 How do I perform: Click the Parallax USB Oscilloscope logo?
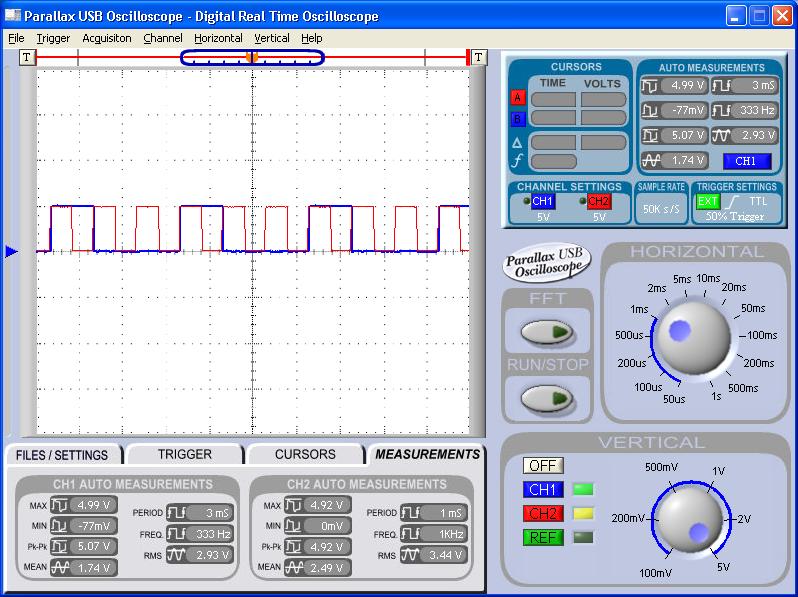coord(547,263)
